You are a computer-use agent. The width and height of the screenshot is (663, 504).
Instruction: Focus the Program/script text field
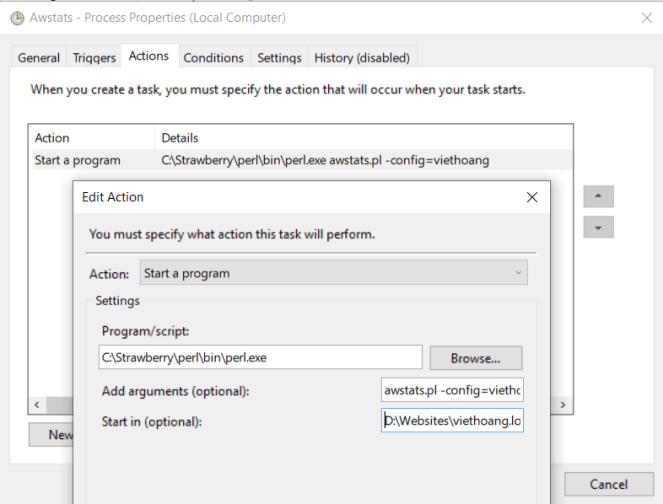point(259,357)
